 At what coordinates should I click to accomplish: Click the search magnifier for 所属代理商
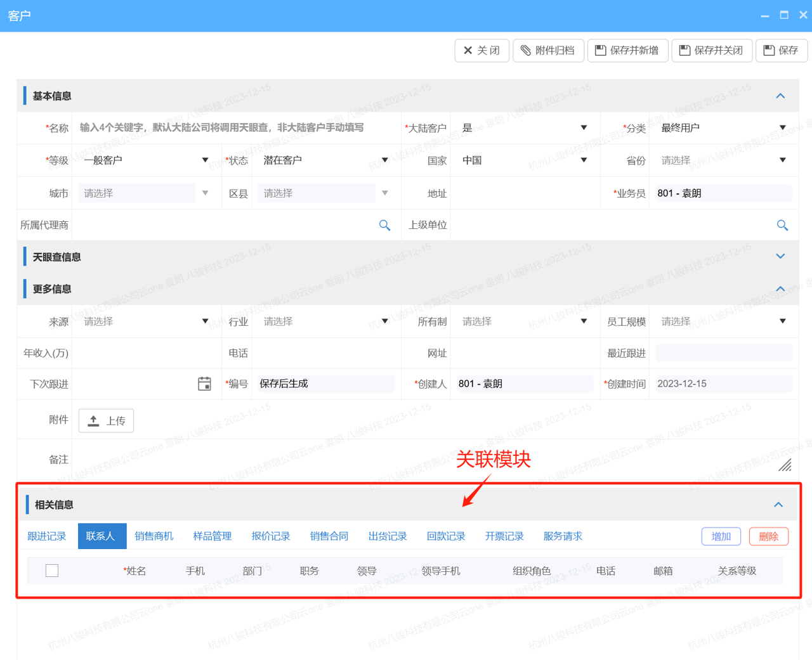pos(384,225)
